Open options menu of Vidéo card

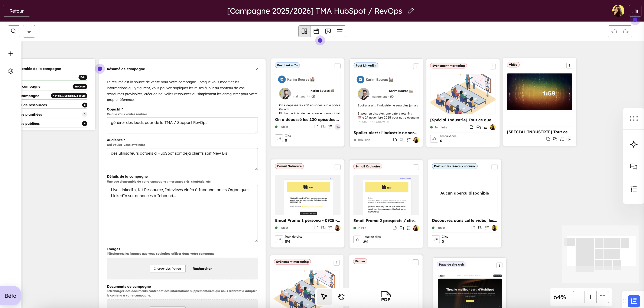click(569, 65)
